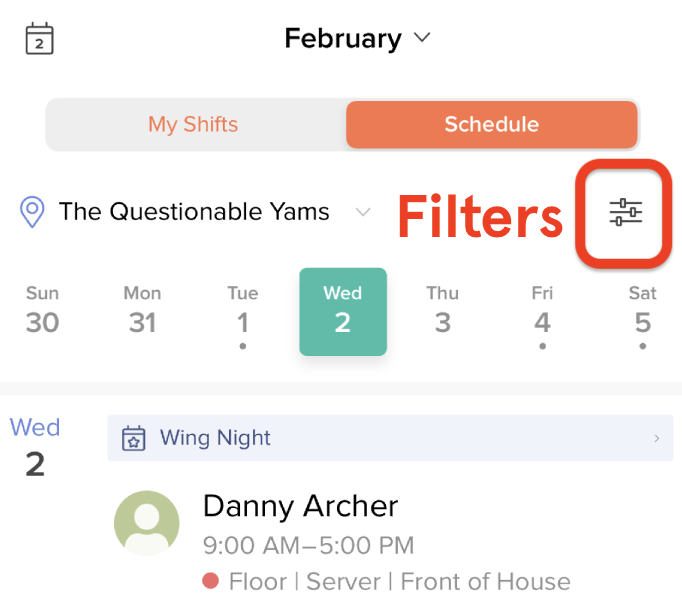Expand The Questionable Yams location dropdown
Viewport: 682px width, 606px height.
(x=363, y=212)
